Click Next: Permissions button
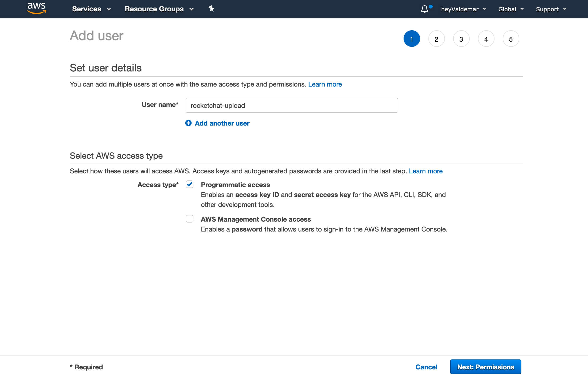The image size is (588, 376). (486, 367)
